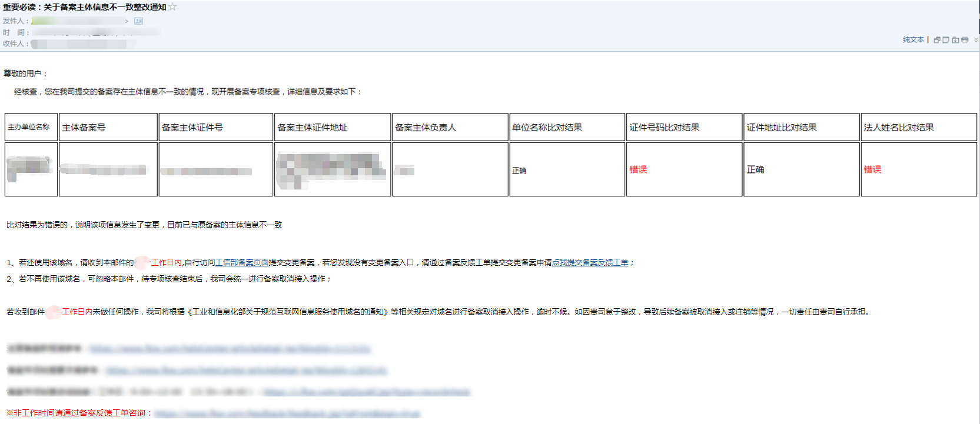Click red 错误 under 法人姓名比对结果
This screenshot has width=980, height=424.
pos(872,169)
